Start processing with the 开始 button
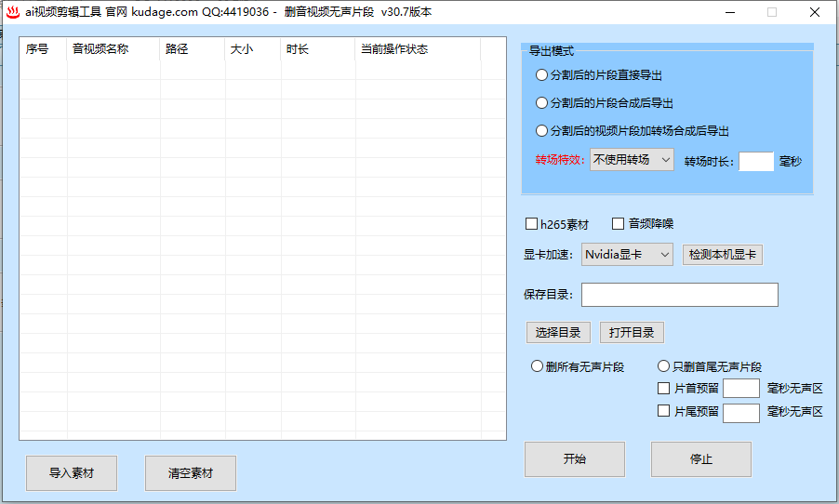 coord(575,459)
